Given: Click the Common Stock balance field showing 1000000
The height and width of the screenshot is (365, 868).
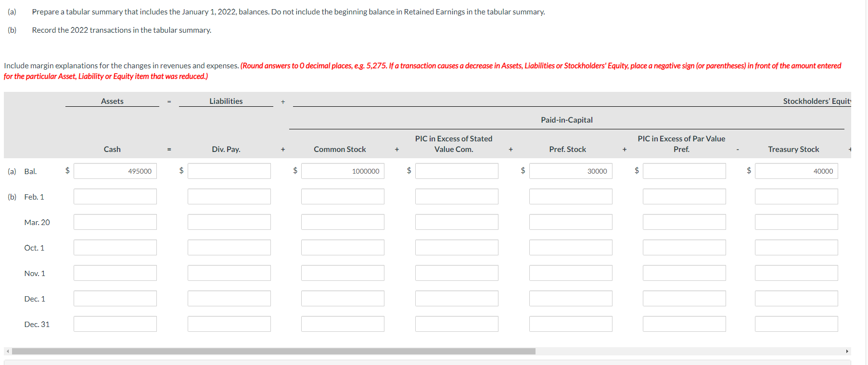Looking at the screenshot, I should (x=343, y=171).
